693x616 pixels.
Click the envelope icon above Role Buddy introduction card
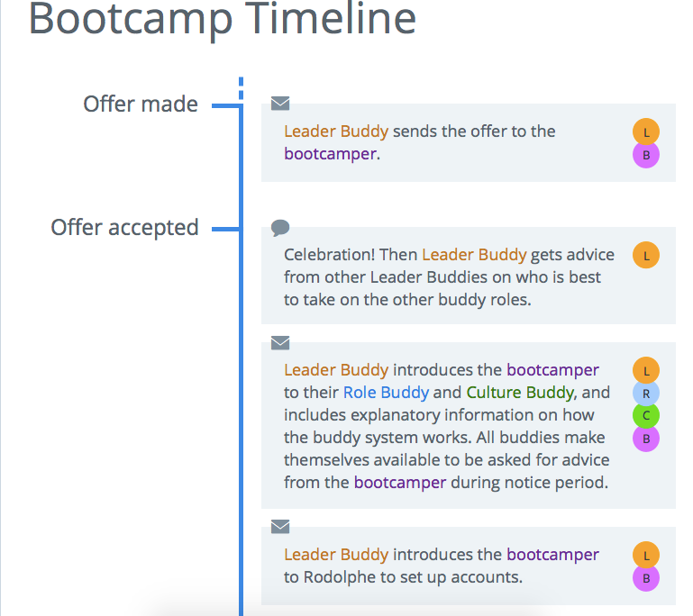point(280,342)
